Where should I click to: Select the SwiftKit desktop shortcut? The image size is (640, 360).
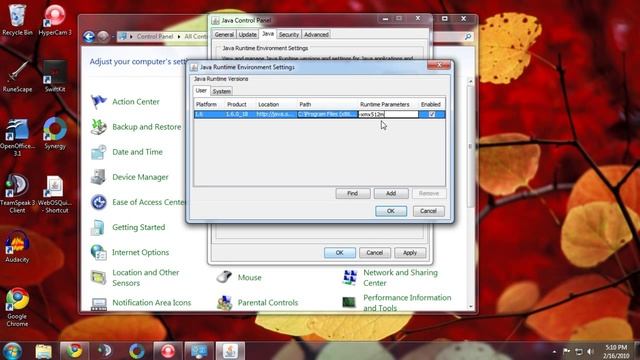(55, 76)
